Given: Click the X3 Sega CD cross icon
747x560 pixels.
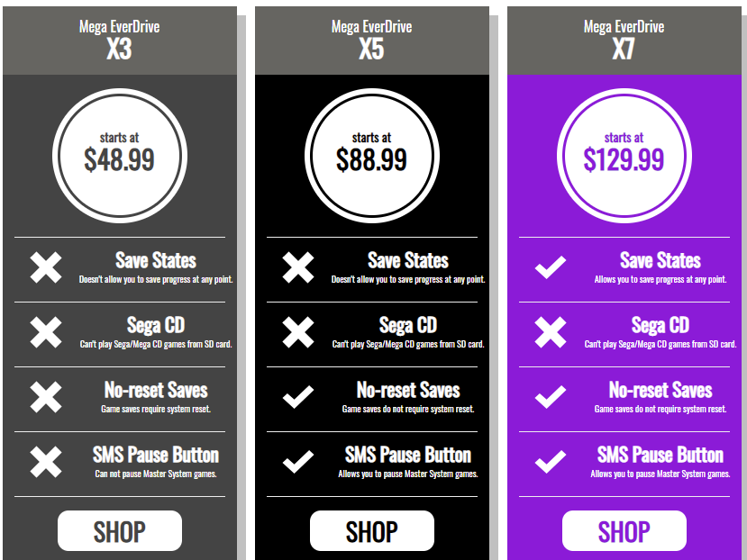Looking at the screenshot, I should click(x=46, y=333).
